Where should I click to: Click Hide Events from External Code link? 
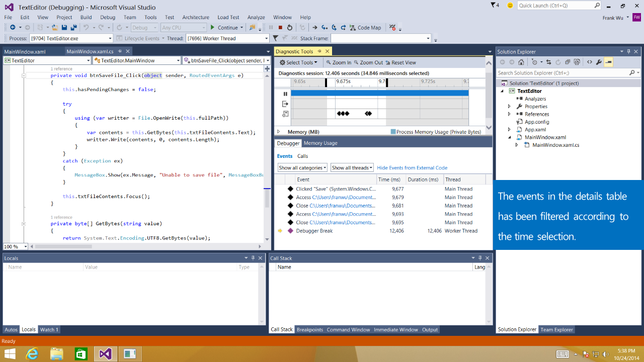pos(412,167)
